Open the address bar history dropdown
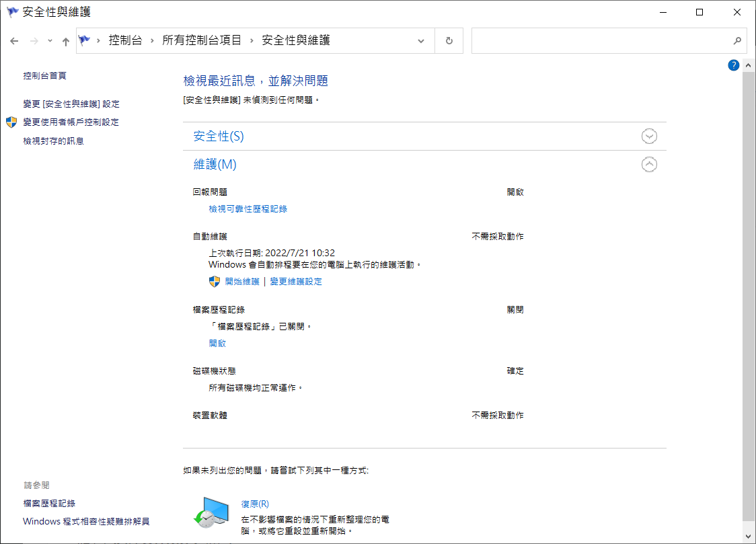This screenshot has width=756, height=544. pos(421,40)
